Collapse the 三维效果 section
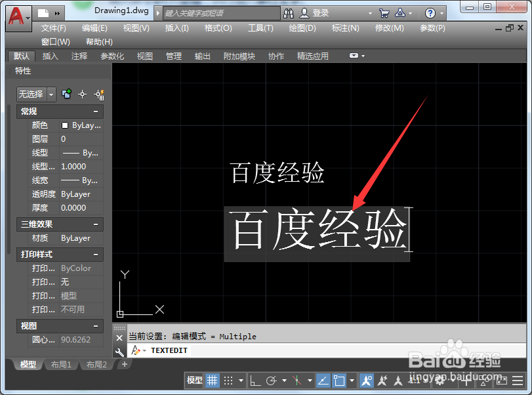Screen dimensions: 532x395 [96, 224]
